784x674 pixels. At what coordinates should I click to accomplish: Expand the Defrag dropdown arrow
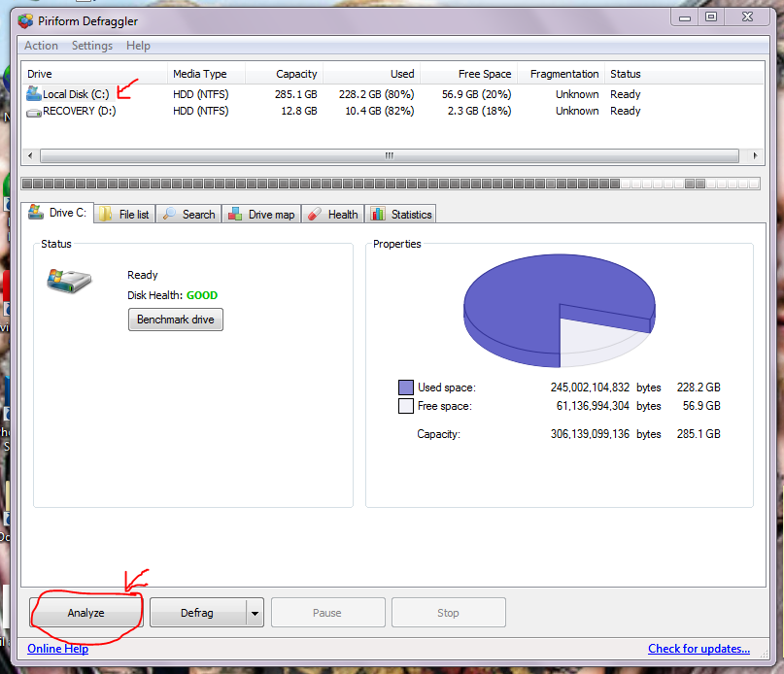pos(255,613)
